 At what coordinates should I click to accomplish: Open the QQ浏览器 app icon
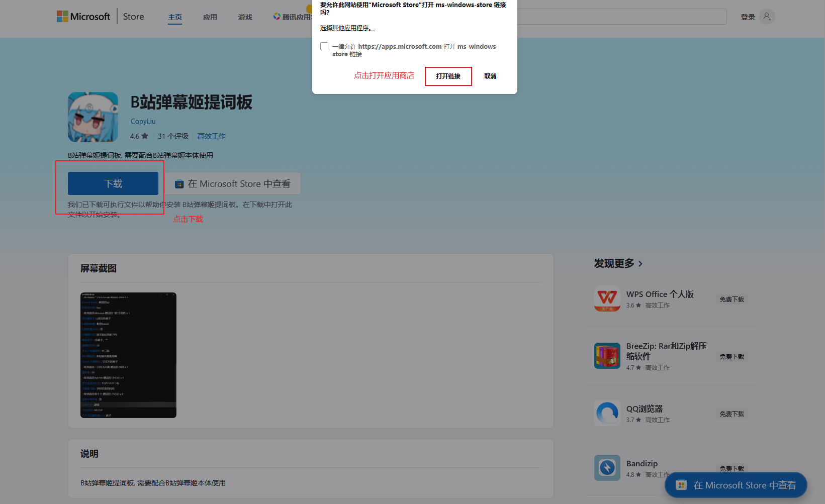[x=607, y=413]
